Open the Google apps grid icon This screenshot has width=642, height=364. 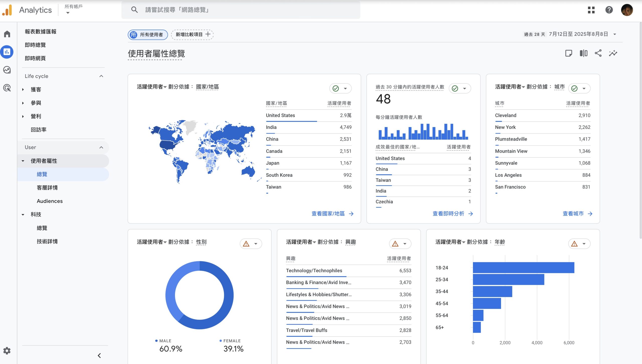591,10
